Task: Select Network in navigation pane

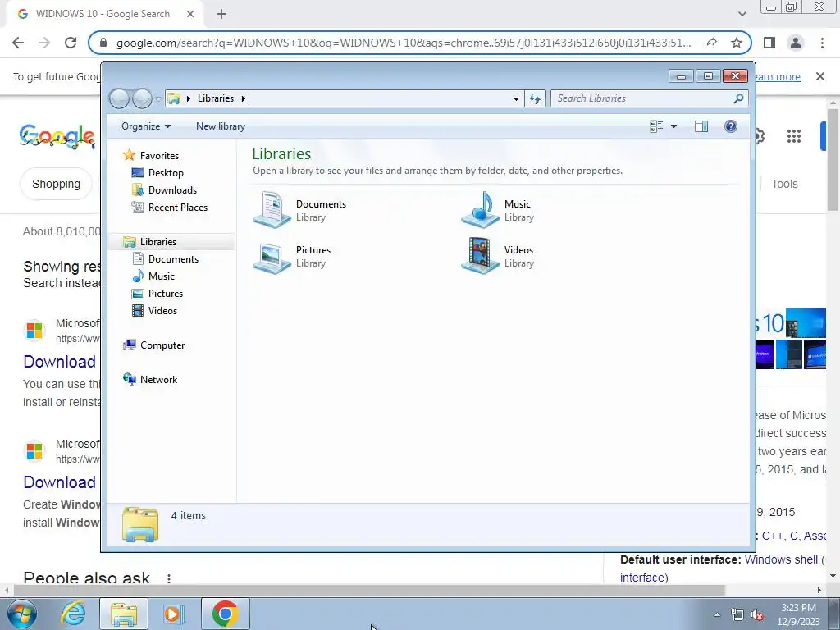Action: 158,379
